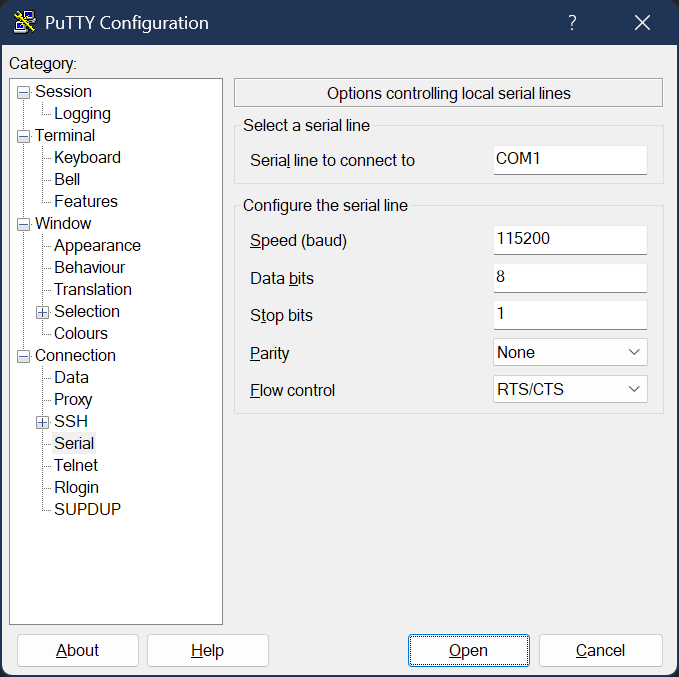Collapse the Connection category node

[23, 356]
